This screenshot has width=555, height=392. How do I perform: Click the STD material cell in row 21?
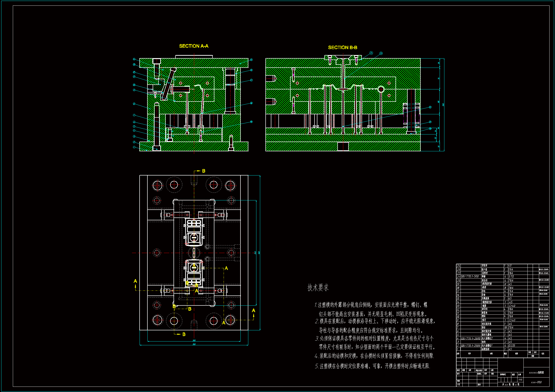(511, 277)
